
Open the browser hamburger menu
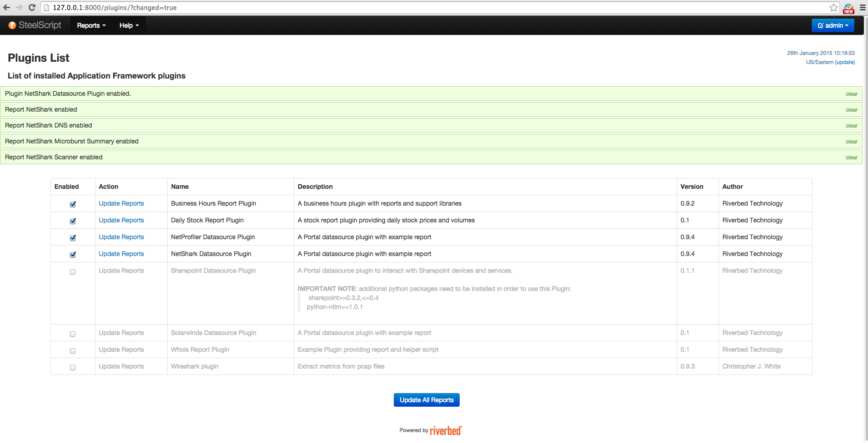863,7
